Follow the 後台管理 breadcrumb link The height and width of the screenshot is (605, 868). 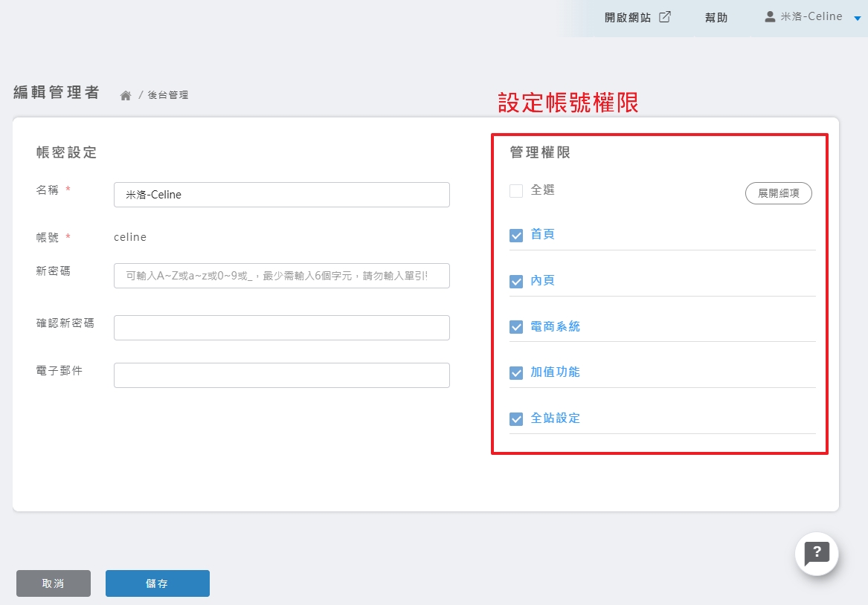pos(167,95)
